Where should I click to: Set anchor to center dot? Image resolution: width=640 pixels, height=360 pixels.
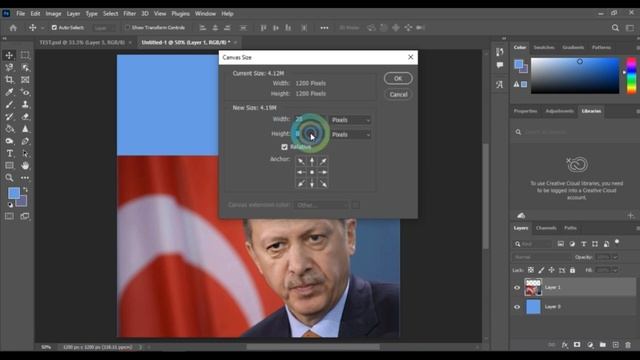click(x=312, y=172)
